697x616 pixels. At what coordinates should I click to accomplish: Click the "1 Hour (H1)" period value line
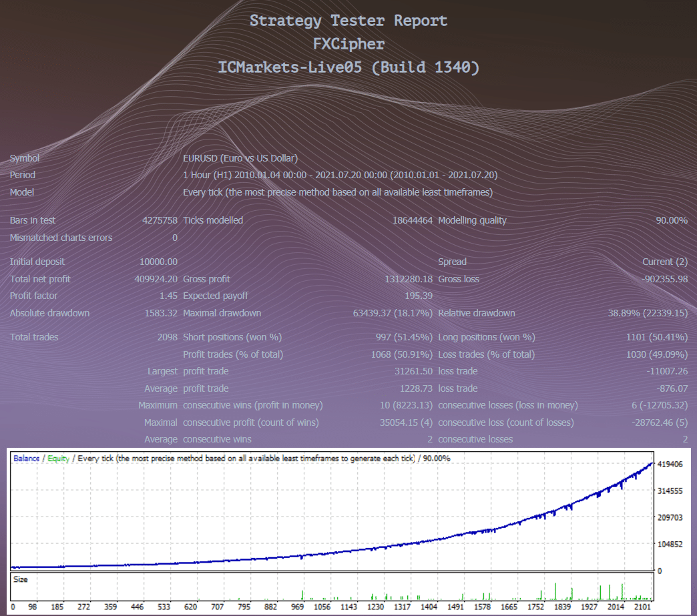[x=340, y=175]
